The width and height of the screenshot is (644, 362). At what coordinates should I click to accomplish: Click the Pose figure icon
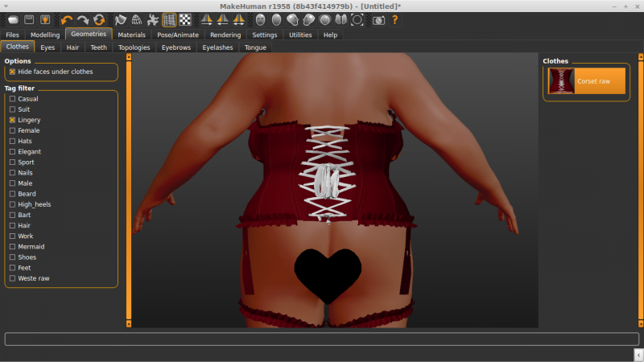[x=153, y=19]
